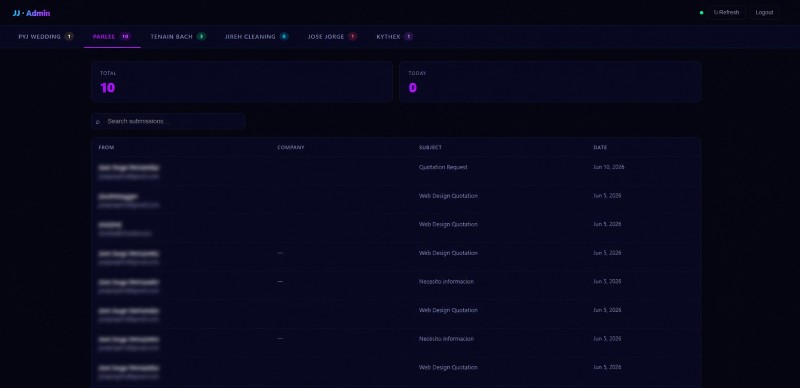Click the Kythex count badge

click(x=409, y=37)
